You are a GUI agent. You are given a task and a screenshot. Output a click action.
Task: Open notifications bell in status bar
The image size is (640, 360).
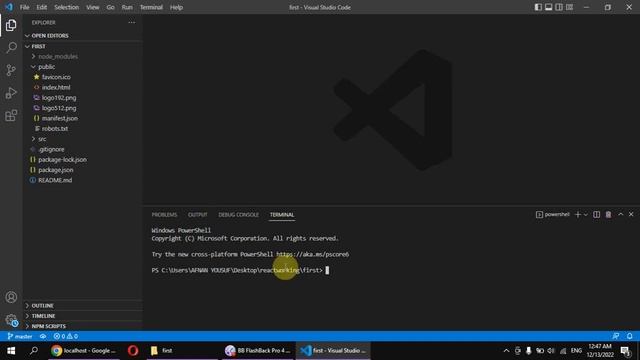(x=629, y=336)
